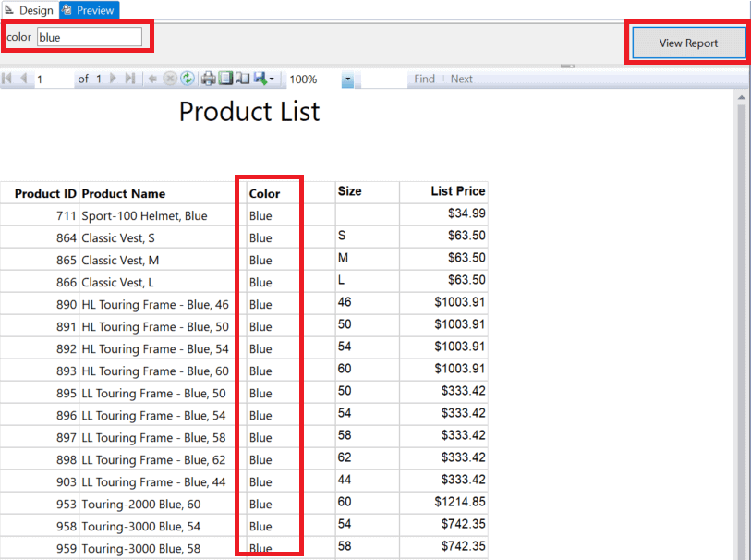
Task: Toggle Print Layout view
Action: (x=225, y=79)
